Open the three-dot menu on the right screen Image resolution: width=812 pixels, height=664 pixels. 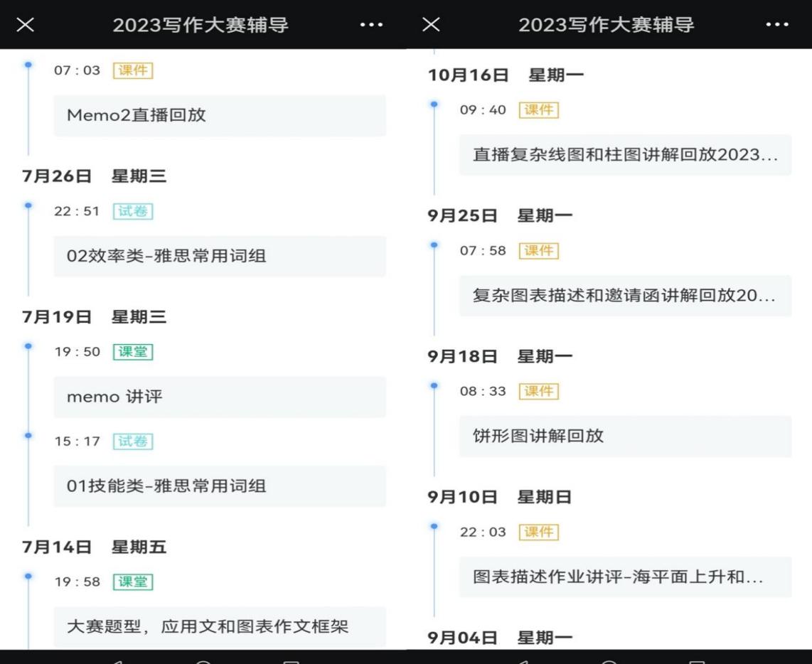click(x=777, y=25)
